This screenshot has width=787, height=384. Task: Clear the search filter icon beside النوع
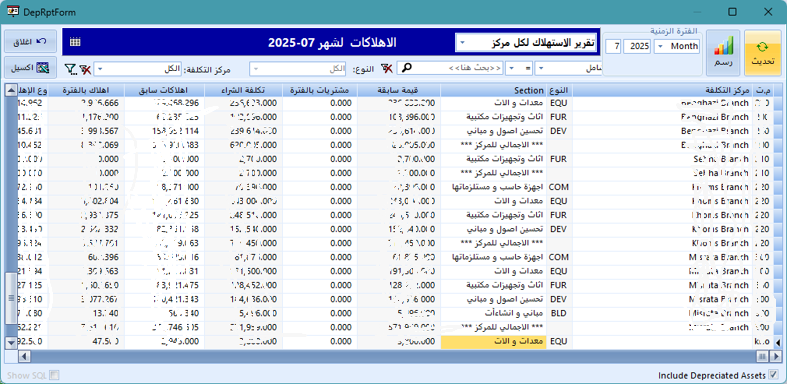pos(386,68)
